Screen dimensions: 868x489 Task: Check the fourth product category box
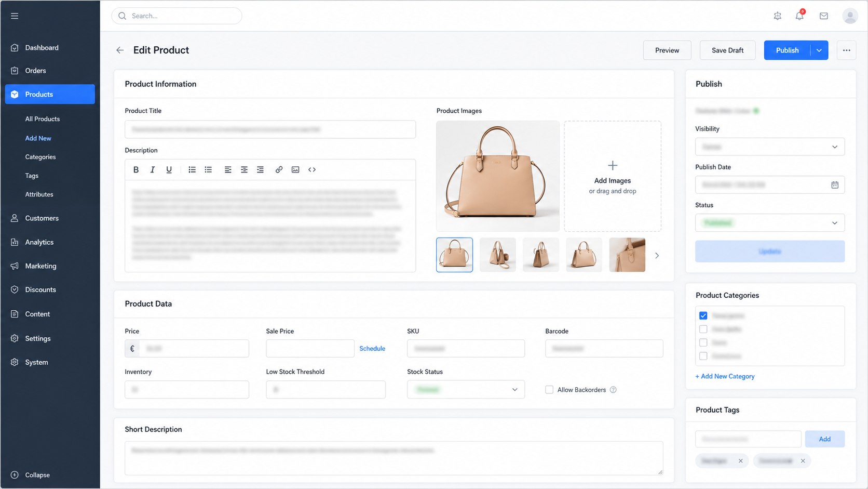point(703,356)
